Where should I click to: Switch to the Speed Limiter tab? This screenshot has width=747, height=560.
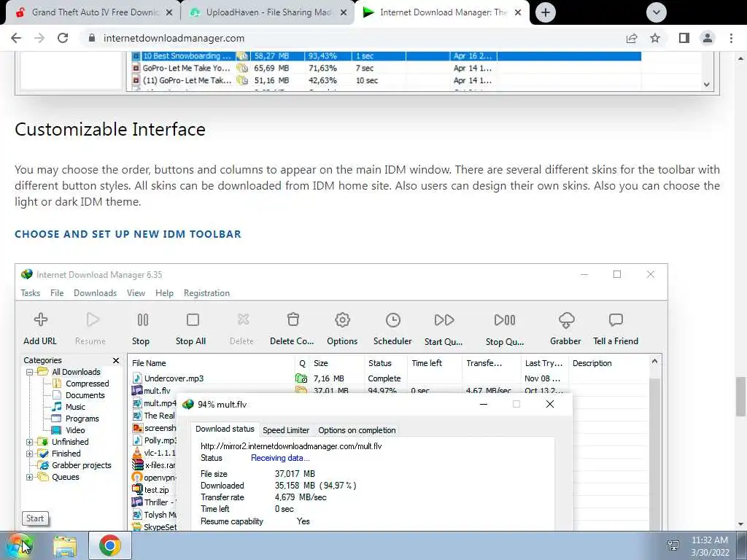pyautogui.click(x=286, y=430)
